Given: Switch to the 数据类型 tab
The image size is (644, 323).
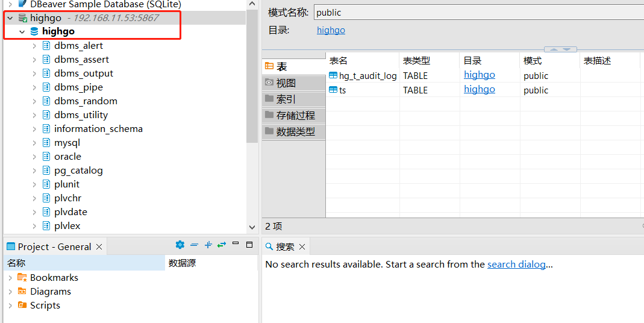Looking at the screenshot, I should pyautogui.click(x=293, y=132).
